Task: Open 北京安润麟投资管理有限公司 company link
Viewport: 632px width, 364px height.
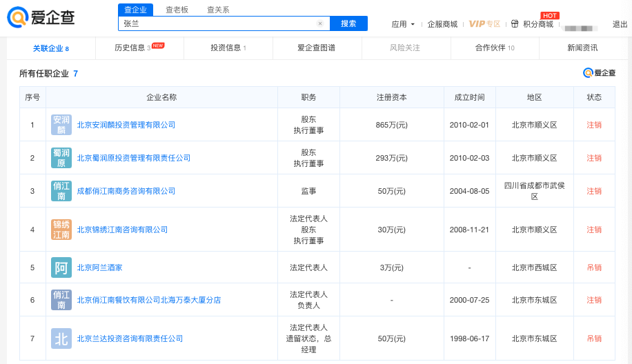Action: pos(126,125)
